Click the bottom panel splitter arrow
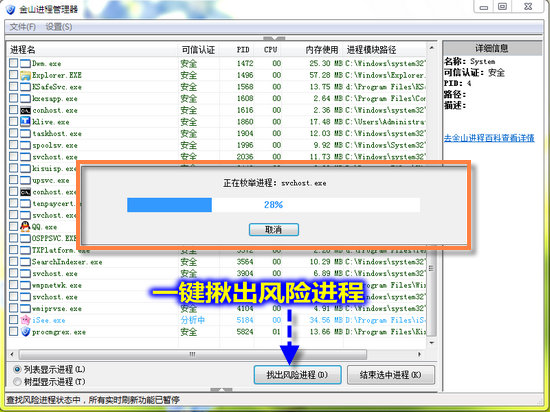Image resolution: width=550 pixels, height=412 pixels. coord(221,390)
